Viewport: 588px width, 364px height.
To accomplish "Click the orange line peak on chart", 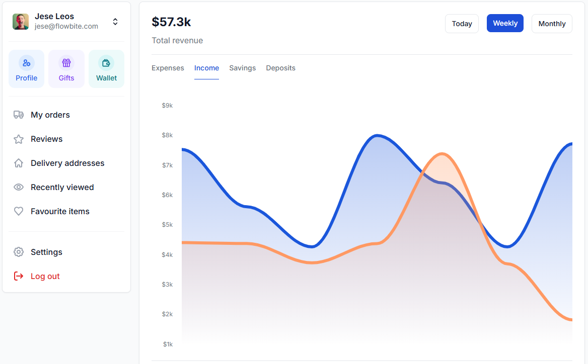I will pyautogui.click(x=442, y=154).
